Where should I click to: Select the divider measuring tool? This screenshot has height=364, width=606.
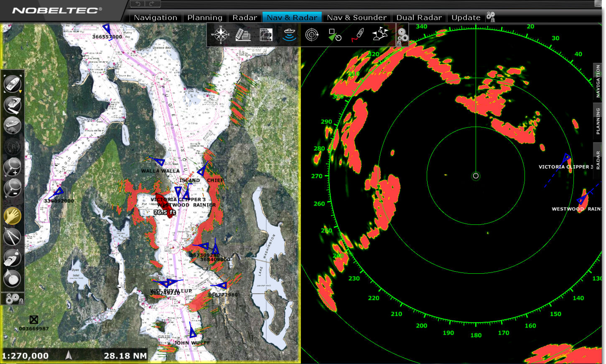tap(13, 237)
